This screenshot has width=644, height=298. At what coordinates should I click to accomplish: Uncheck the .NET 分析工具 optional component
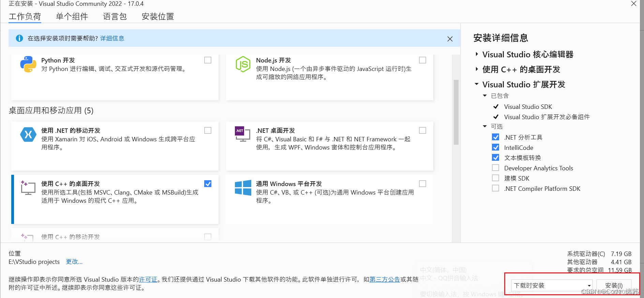(x=496, y=137)
